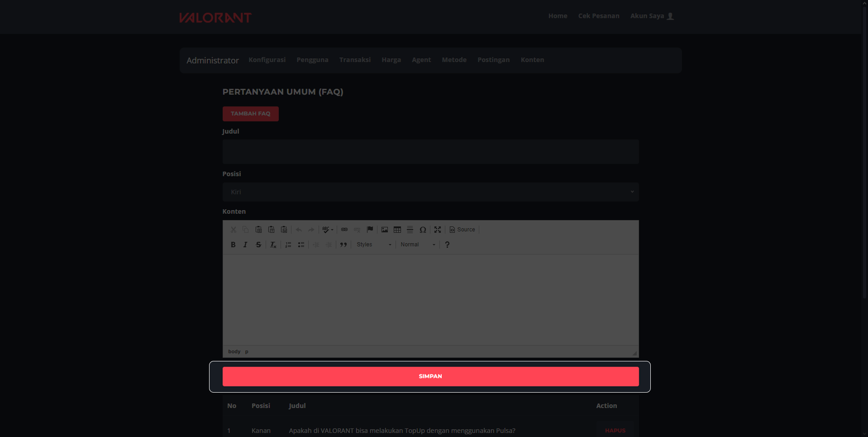
Task: Open the Styles dropdown
Action: click(374, 245)
